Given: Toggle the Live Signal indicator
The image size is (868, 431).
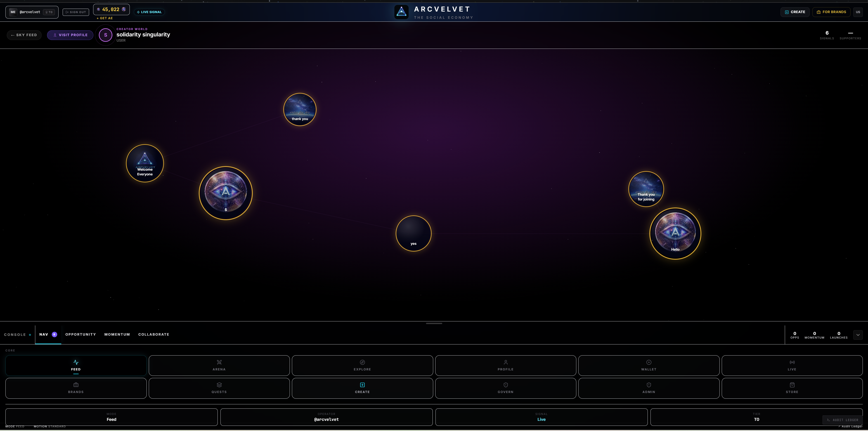Looking at the screenshot, I should pos(149,12).
